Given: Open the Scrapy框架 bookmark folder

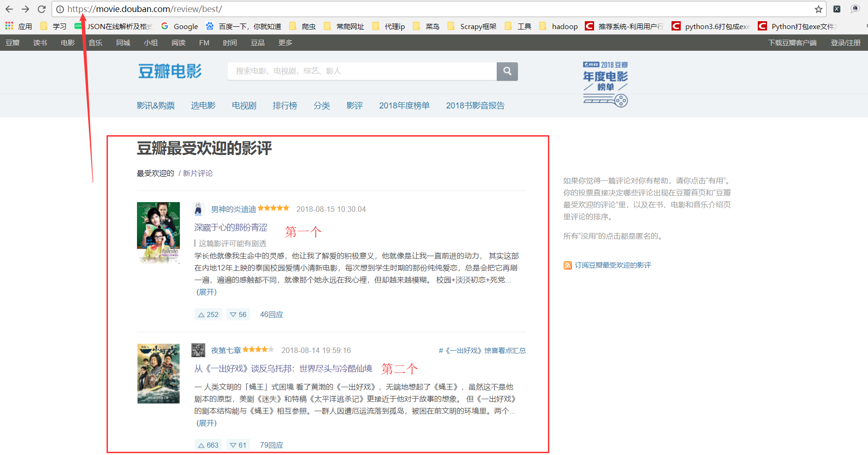Looking at the screenshot, I should point(472,26).
